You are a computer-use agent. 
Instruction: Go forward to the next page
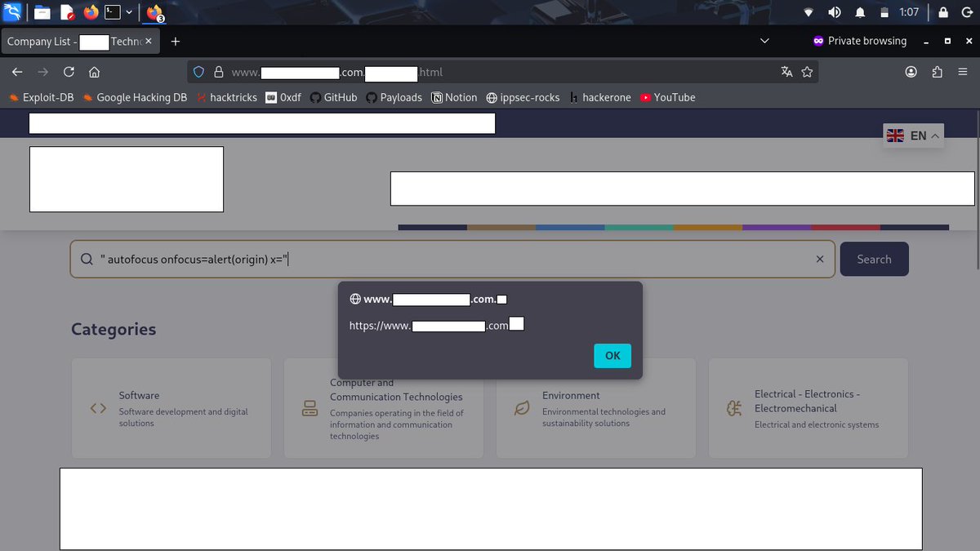tap(43, 72)
